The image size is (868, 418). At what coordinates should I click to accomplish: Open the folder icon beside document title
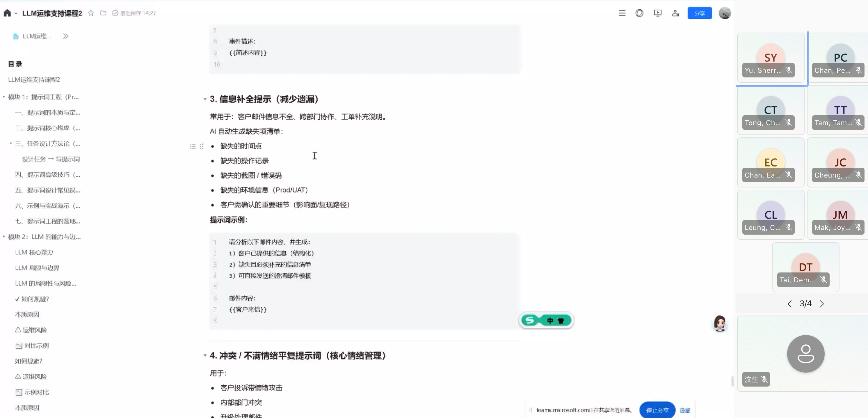pyautogui.click(x=104, y=13)
